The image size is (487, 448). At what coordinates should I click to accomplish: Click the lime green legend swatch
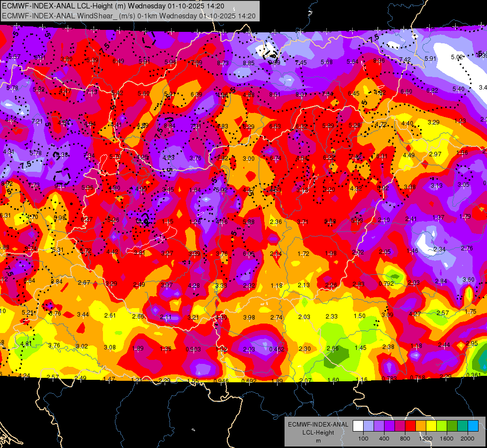[442, 426]
